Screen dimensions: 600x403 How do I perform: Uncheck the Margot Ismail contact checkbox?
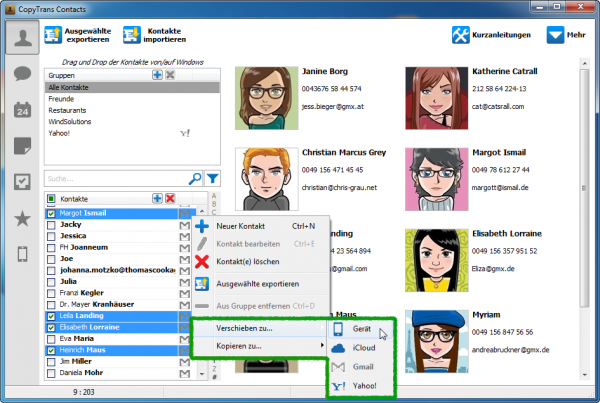pos(51,214)
